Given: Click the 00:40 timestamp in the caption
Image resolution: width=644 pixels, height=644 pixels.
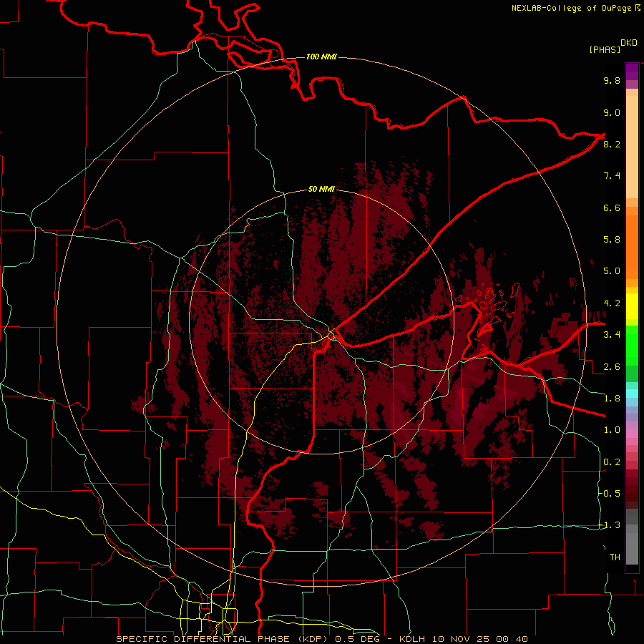Looking at the screenshot, I should point(512,639).
